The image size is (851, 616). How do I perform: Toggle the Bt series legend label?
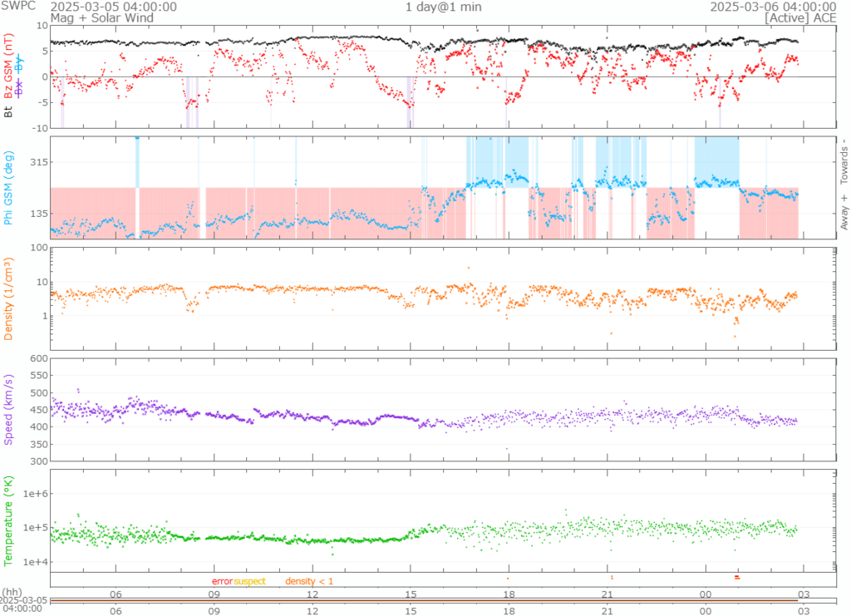point(8,110)
